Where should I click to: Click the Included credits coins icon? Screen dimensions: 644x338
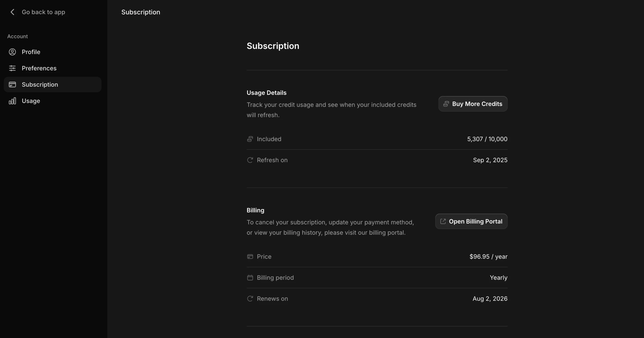pyautogui.click(x=250, y=139)
